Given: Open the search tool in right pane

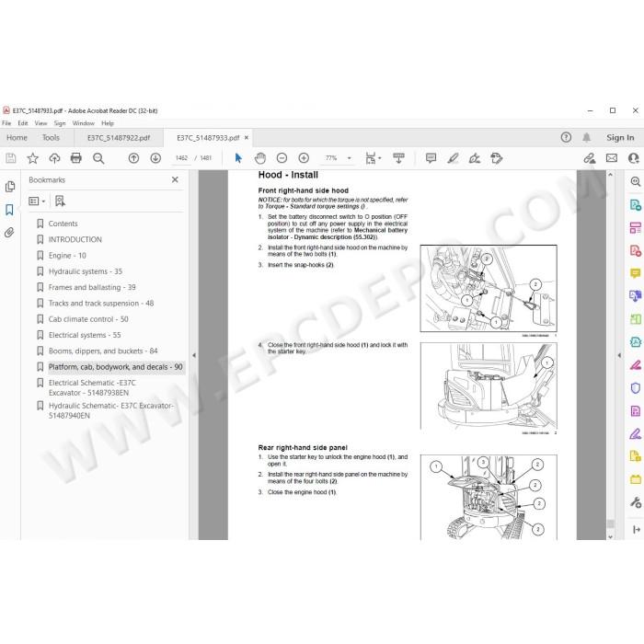Looking at the screenshot, I should click(636, 181).
